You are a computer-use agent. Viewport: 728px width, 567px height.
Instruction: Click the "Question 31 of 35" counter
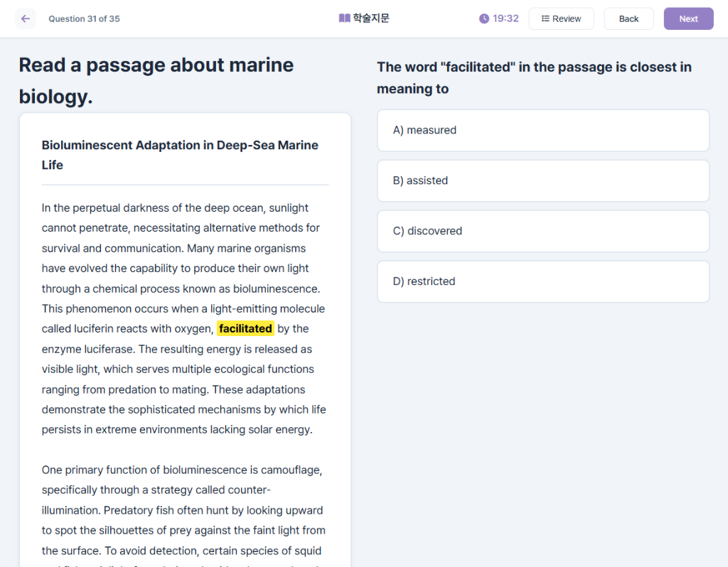point(84,19)
